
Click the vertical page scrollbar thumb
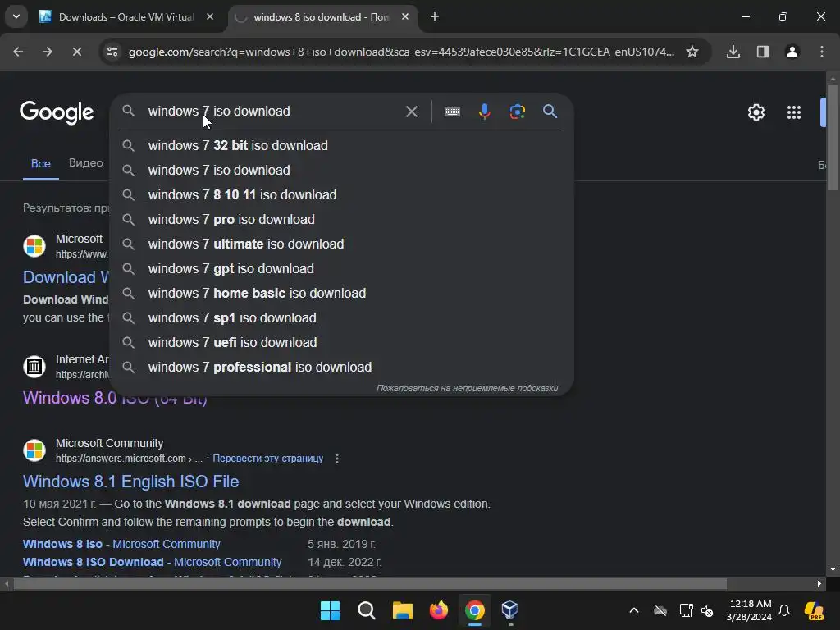(x=833, y=138)
